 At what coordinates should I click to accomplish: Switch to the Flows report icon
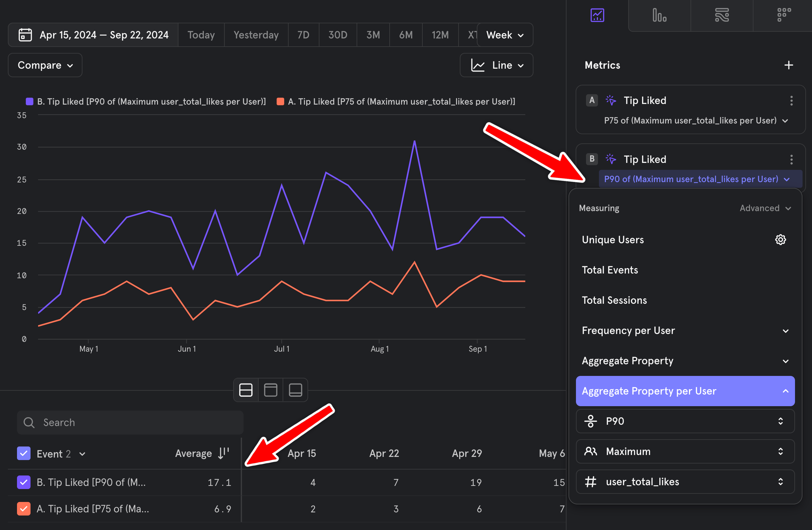click(x=722, y=15)
